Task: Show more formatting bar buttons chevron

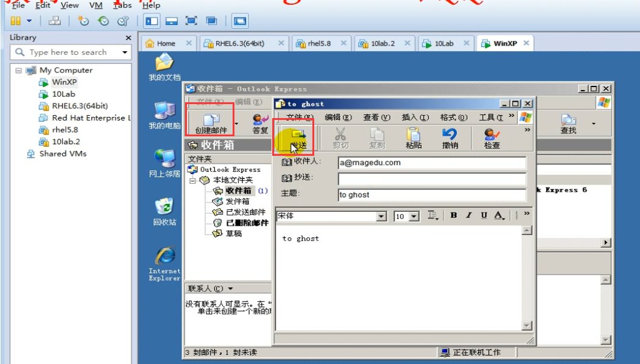Action: coord(527,214)
